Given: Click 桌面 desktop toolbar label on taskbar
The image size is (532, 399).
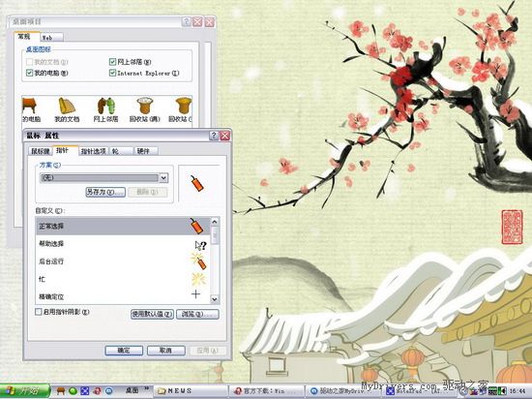Looking at the screenshot, I should 132,390.
